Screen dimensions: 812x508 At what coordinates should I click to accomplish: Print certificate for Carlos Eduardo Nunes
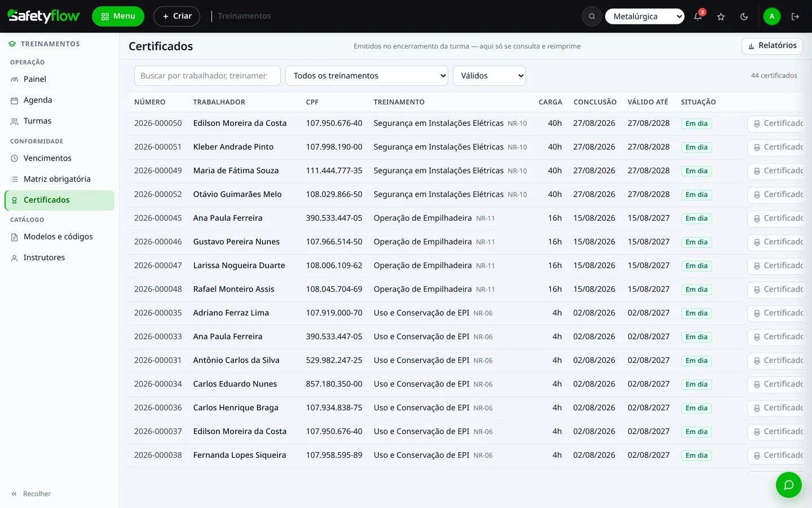coord(776,384)
